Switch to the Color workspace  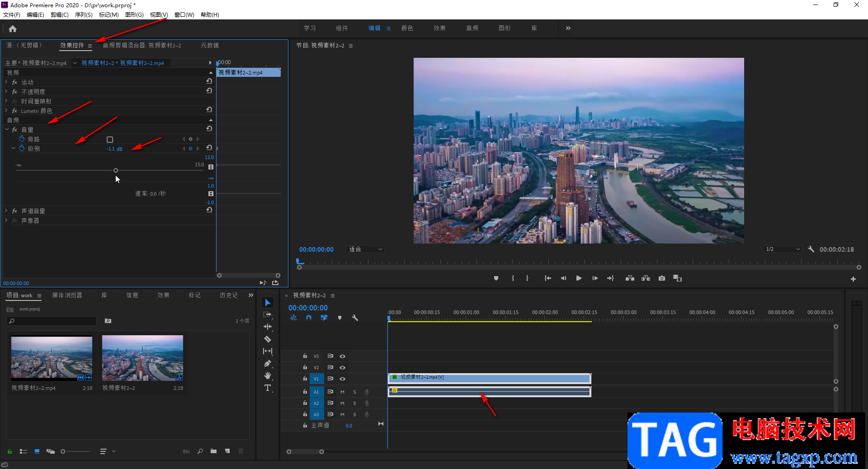pyautogui.click(x=407, y=28)
